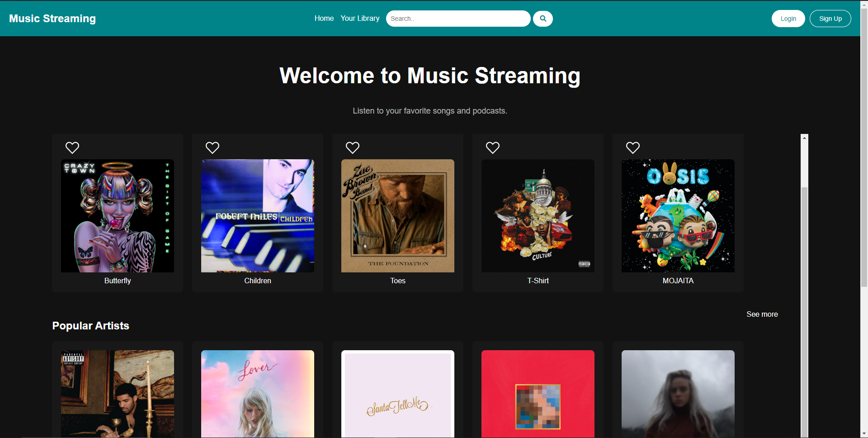
Task: Select the Toes song title
Action: pos(398,281)
